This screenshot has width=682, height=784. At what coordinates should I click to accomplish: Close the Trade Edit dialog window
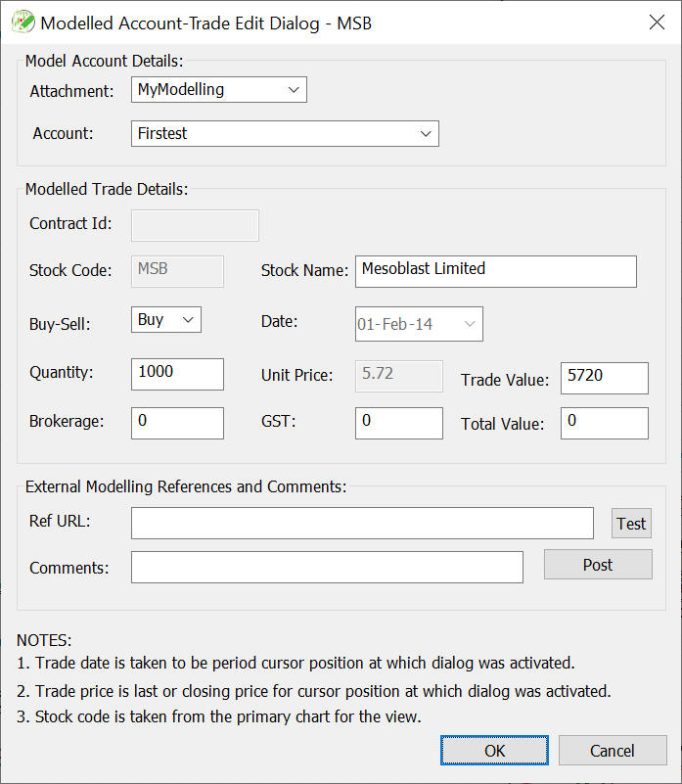[x=657, y=22]
